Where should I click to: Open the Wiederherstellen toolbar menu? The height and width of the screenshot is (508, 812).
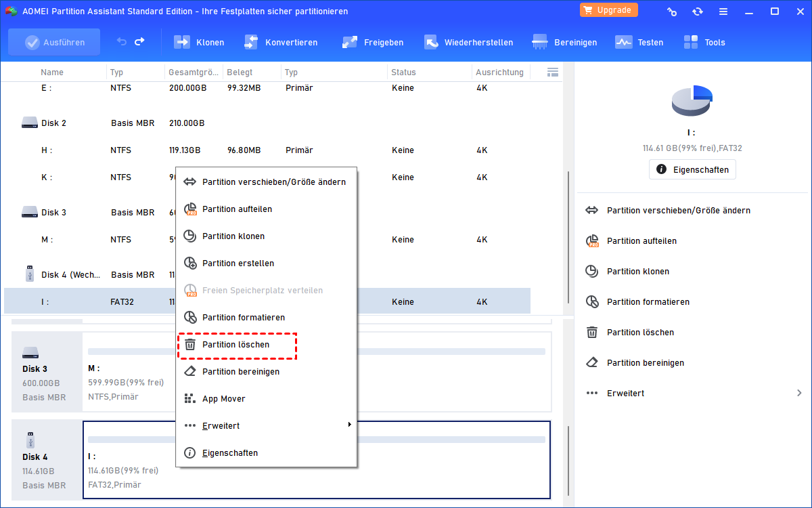[x=468, y=42]
